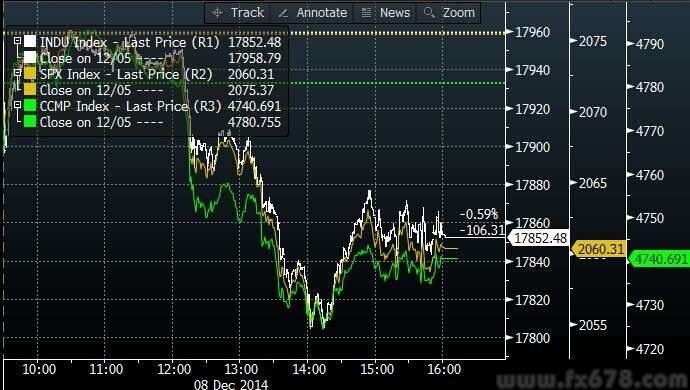Collapse the SPX Index legend tree node
This screenshot has width=690, height=390.
click(x=18, y=73)
